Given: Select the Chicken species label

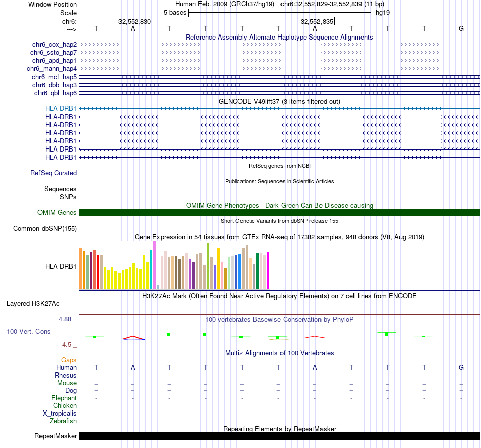Looking at the screenshot, I should [x=65, y=405].
